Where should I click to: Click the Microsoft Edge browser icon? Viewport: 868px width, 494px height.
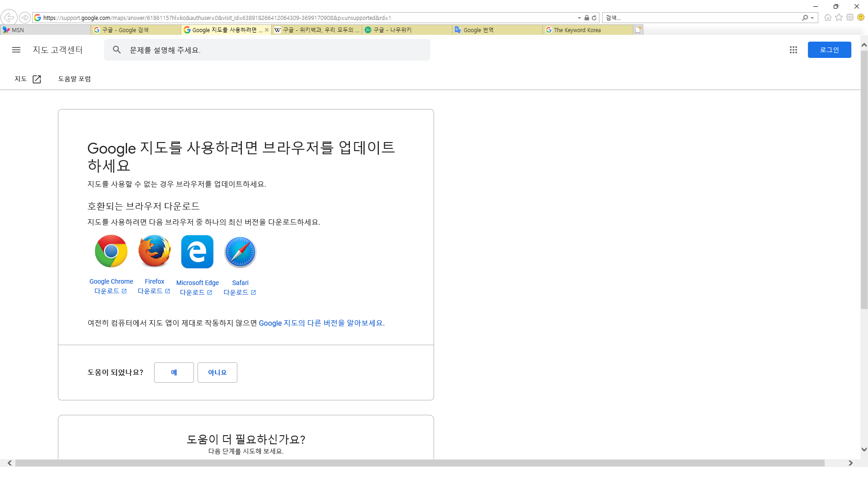197,252
